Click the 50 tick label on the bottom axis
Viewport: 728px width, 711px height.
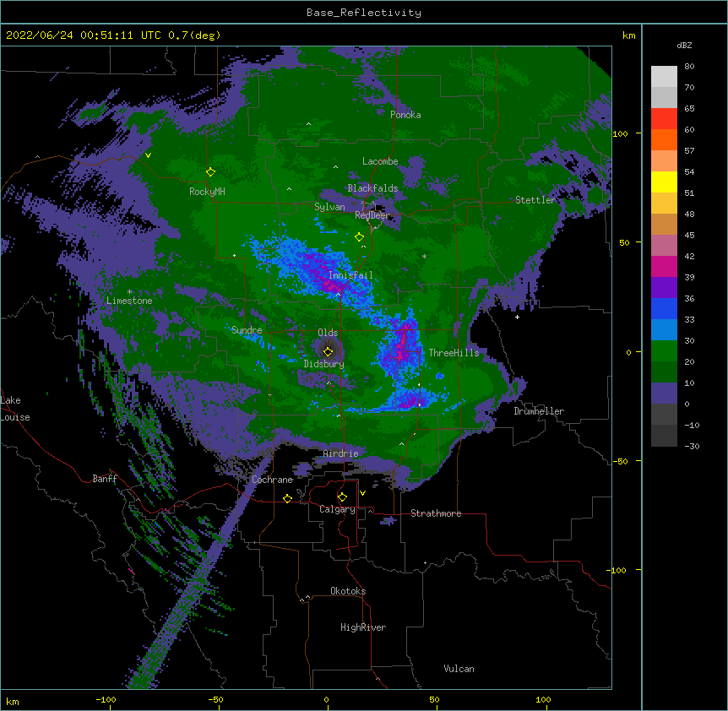(x=434, y=700)
